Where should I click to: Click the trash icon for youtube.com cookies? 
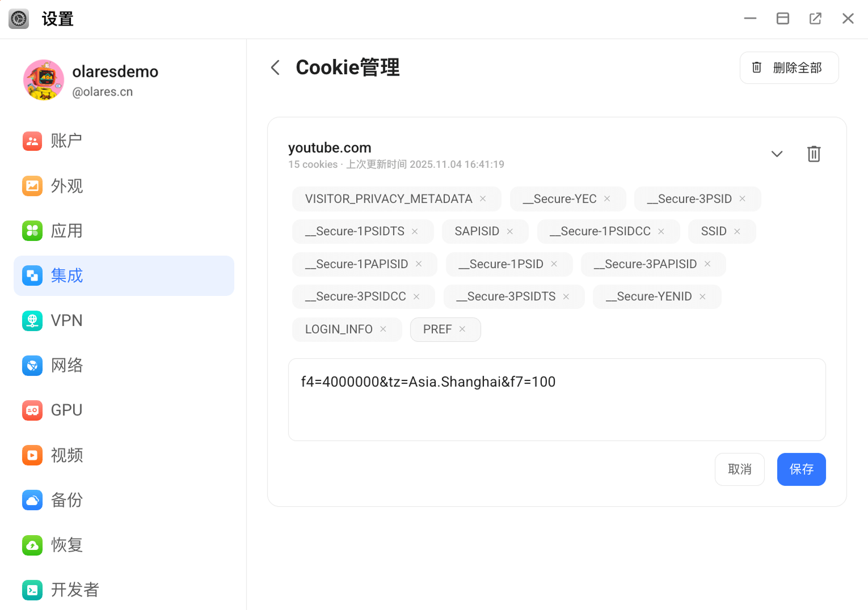coord(814,154)
